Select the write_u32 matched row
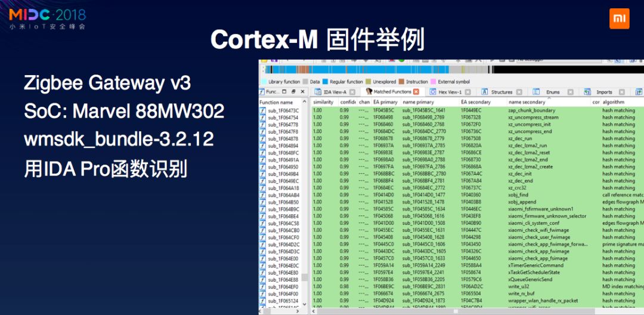644x315 pixels. (x=477, y=286)
